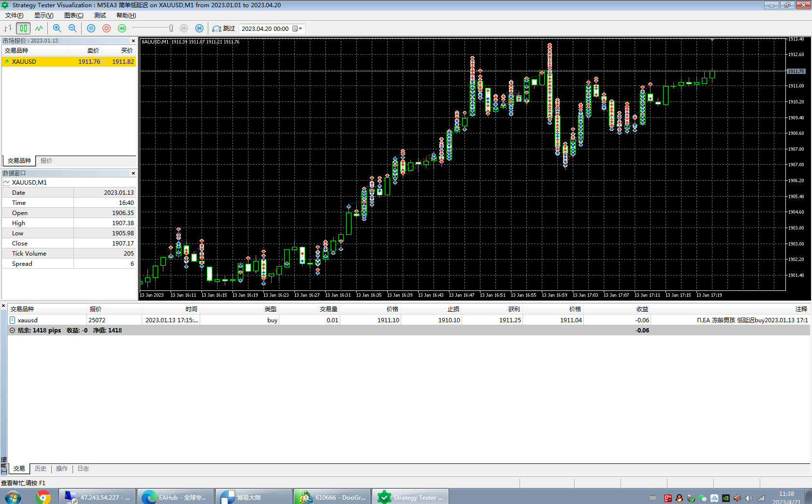Close the 数据窗口 data window panel
This screenshot has height=504, width=812.
point(133,173)
